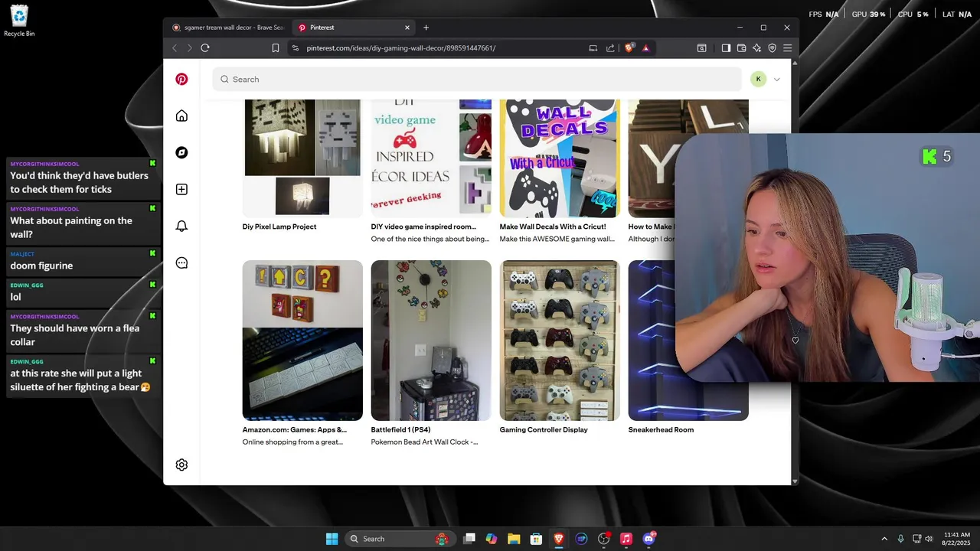Open the Mario question blocks thumbnail
The width and height of the screenshot is (980, 551).
pyautogui.click(x=302, y=341)
